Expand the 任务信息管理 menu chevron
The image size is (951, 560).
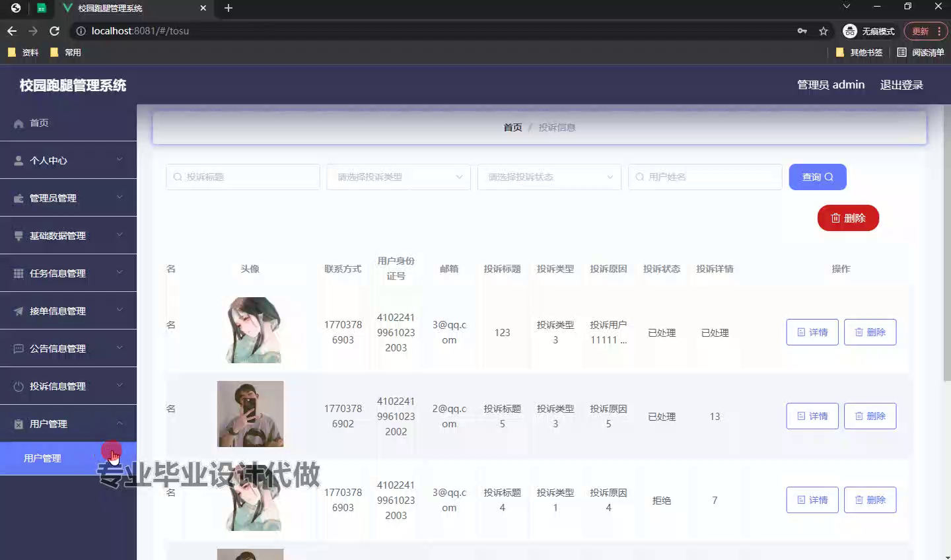click(x=120, y=273)
